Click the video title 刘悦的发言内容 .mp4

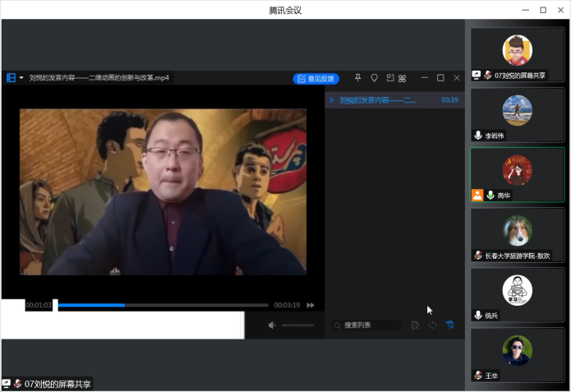(99, 77)
